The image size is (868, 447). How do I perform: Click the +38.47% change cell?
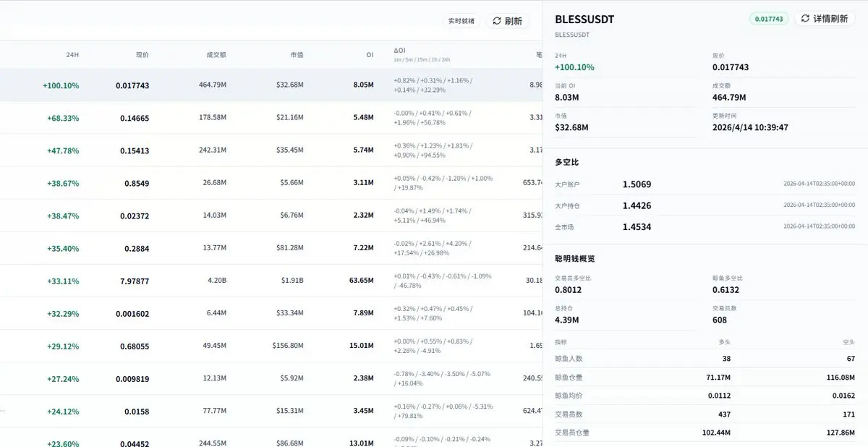click(63, 216)
